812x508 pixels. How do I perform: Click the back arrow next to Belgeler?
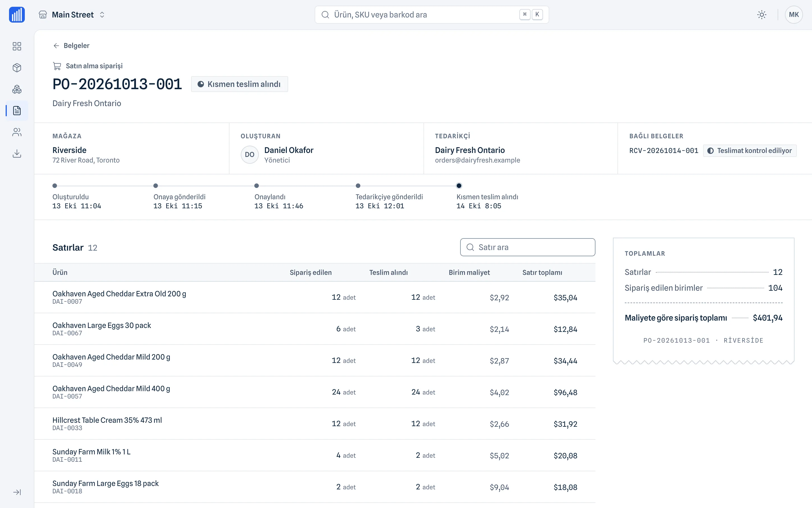[56, 46]
